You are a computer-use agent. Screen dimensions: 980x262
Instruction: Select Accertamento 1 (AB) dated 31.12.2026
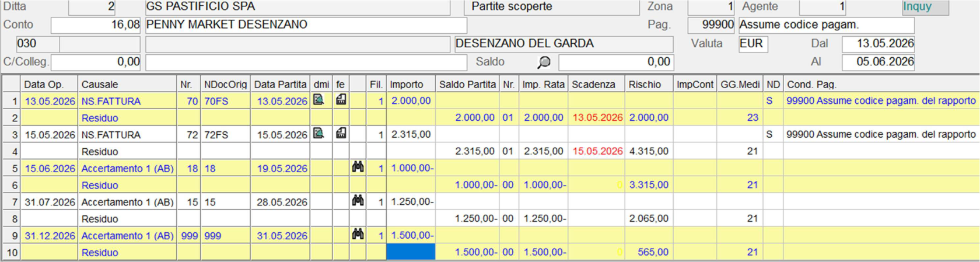coord(127,235)
